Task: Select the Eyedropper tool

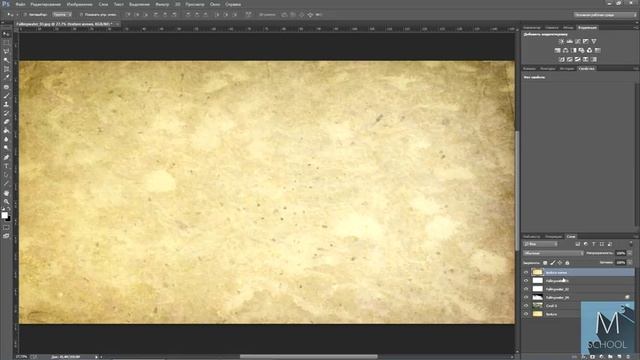Action: (6, 78)
